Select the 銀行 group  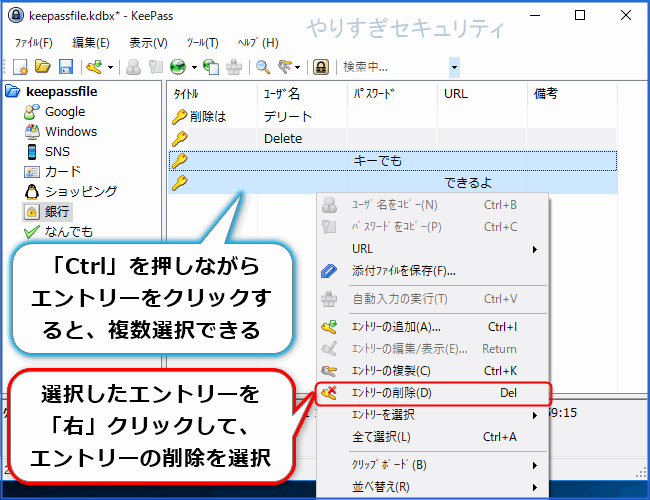pyautogui.click(x=57, y=211)
